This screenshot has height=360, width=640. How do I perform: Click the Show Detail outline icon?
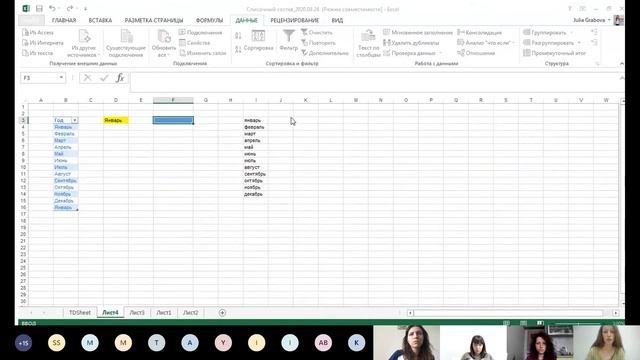click(x=594, y=32)
